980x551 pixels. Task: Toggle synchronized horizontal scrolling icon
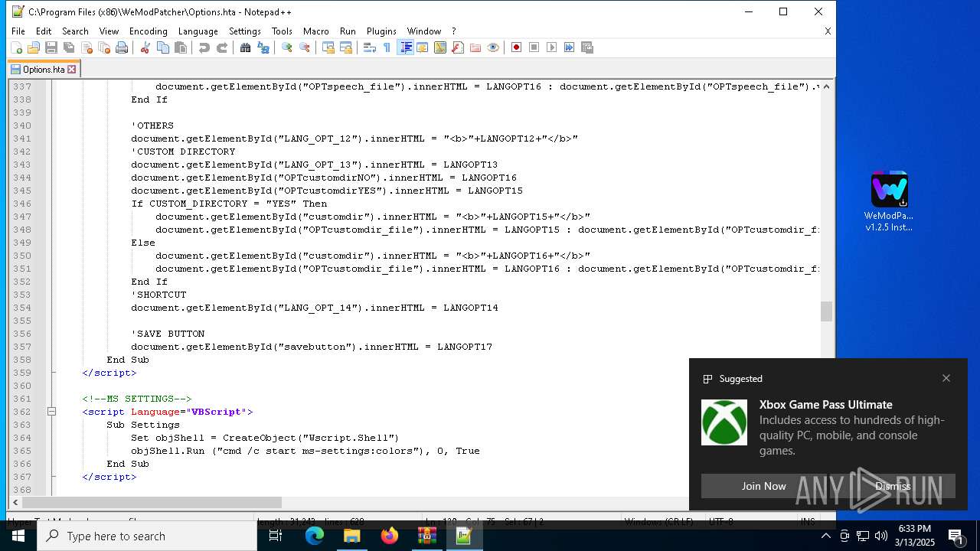click(346, 47)
